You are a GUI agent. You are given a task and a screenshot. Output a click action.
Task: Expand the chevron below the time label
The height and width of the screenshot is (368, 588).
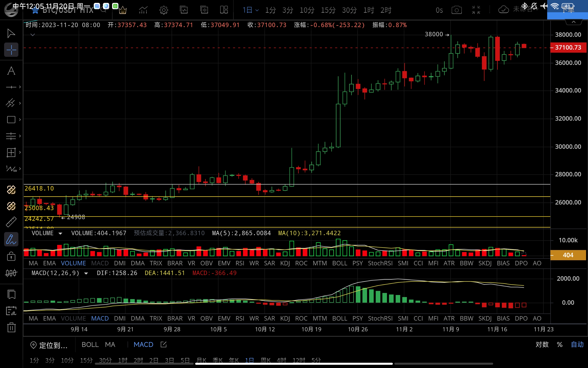32,35
